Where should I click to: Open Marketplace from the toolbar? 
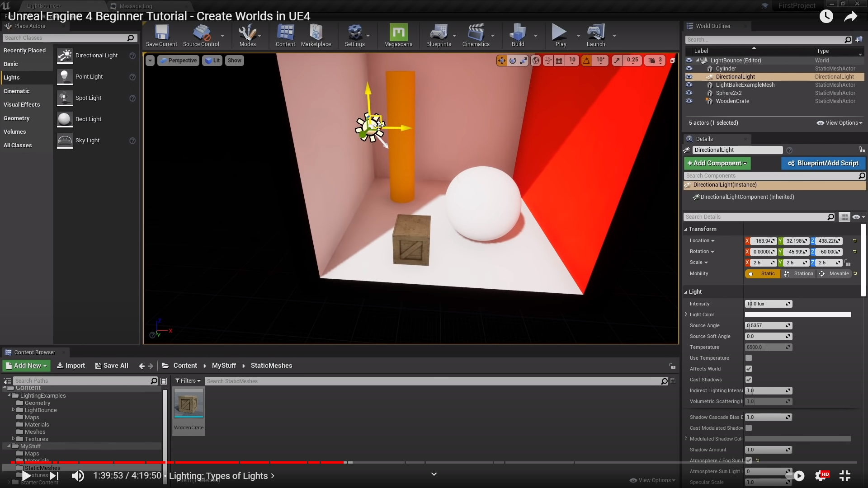point(316,35)
